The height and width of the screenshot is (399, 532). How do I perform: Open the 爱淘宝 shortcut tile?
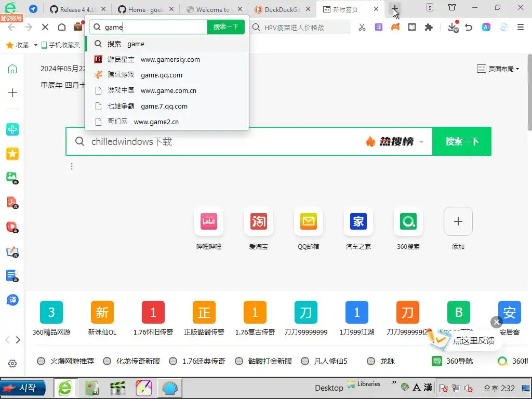pyautogui.click(x=259, y=221)
